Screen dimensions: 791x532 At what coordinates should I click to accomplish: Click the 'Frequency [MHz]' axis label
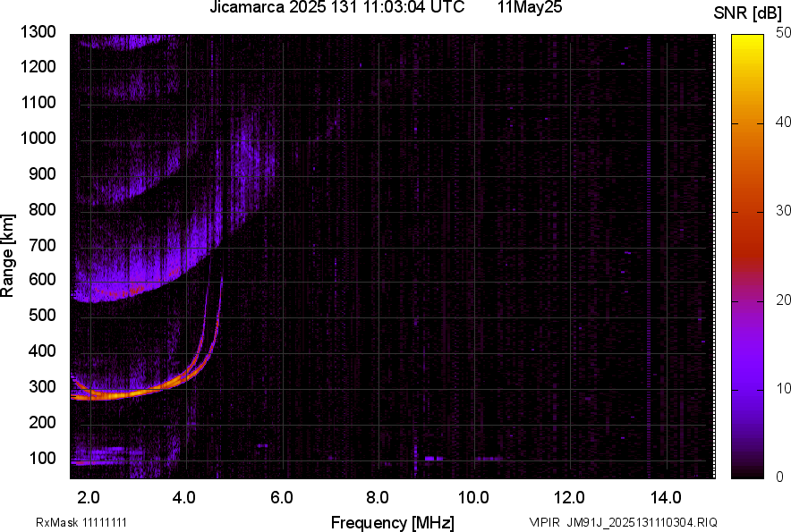tap(393, 522)
